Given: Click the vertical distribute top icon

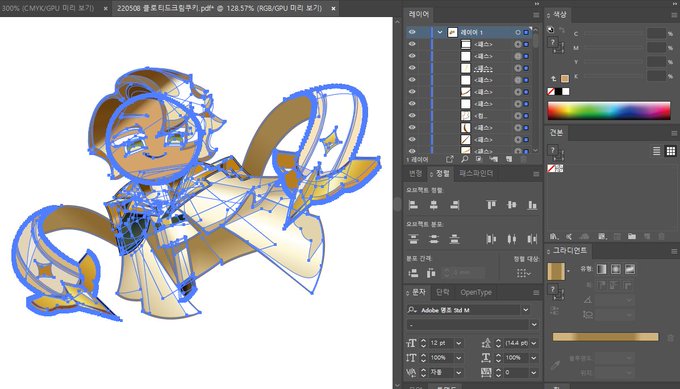Looking at the screenshot, I should [x=413, y=239].
